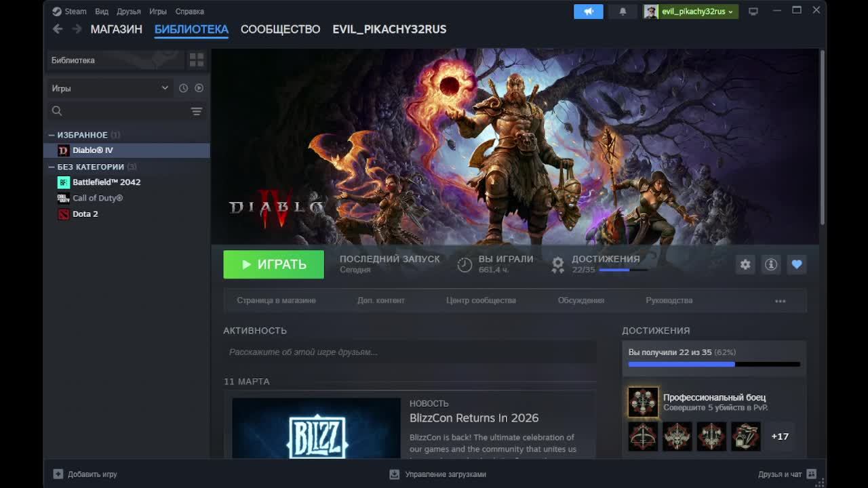868x488 pixels.
Task: Show the +17 more achievements
Action: click(780, 436)
